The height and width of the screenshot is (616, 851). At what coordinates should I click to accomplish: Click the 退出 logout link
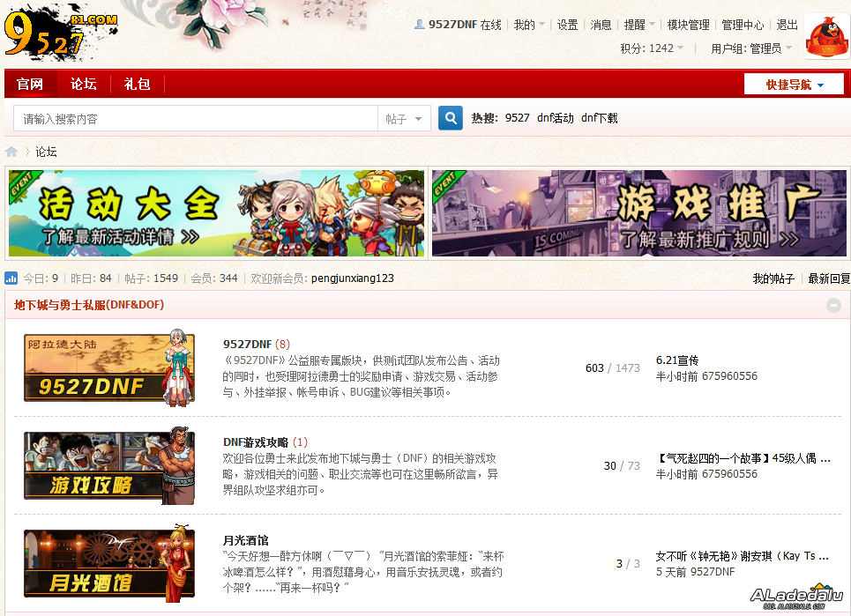tap(787, 25)
